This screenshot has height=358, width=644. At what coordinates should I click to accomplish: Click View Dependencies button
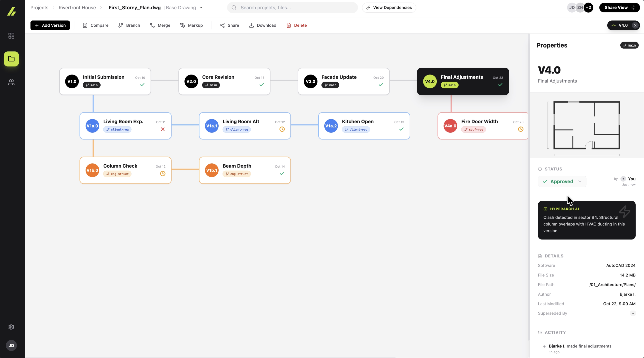click(389, 8)
